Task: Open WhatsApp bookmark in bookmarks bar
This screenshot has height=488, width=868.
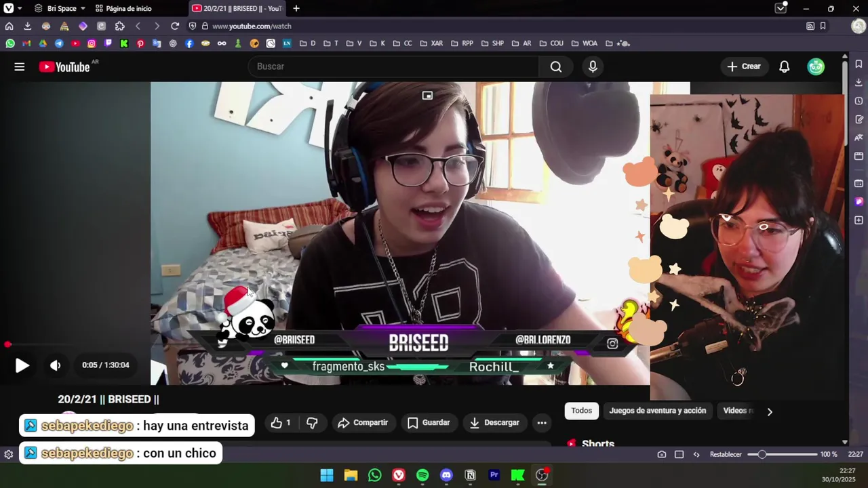Action: 10,43
